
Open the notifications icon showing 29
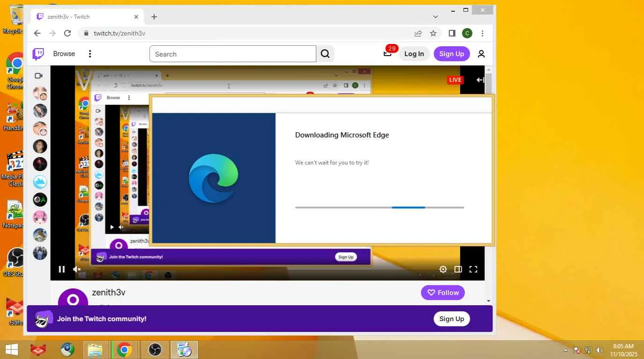coord(388,53)
